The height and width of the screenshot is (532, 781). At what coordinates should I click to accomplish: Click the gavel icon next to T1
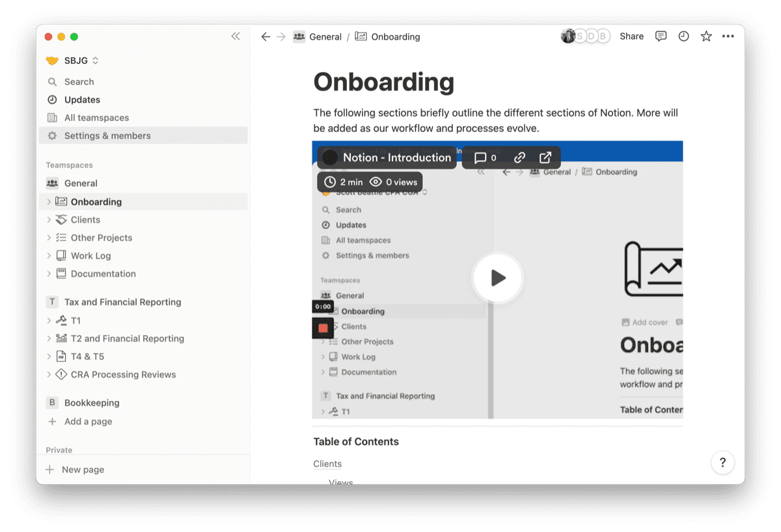point(61,321)
